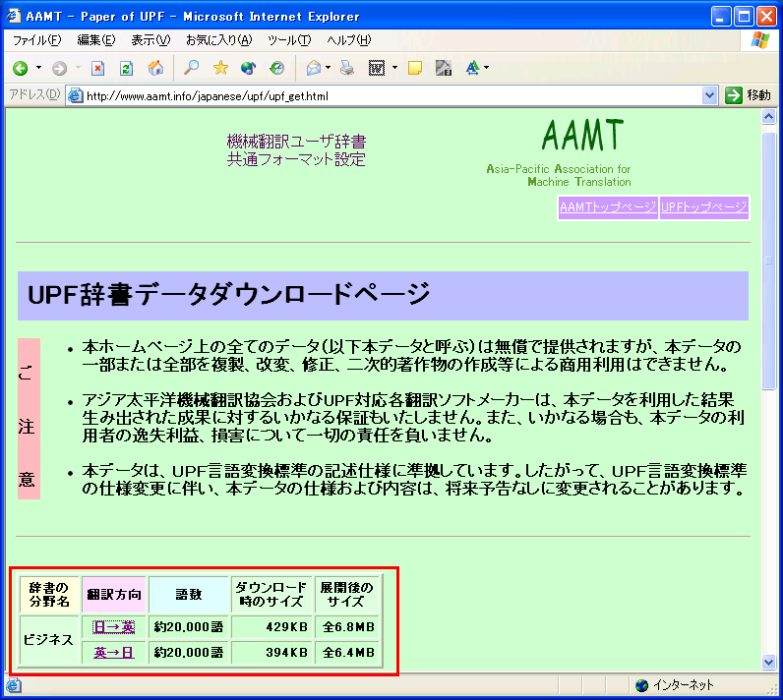Click the blue letter A toolbar icon
The width and height of the screenshot is (783, 700).
click(x=472, y=68)
